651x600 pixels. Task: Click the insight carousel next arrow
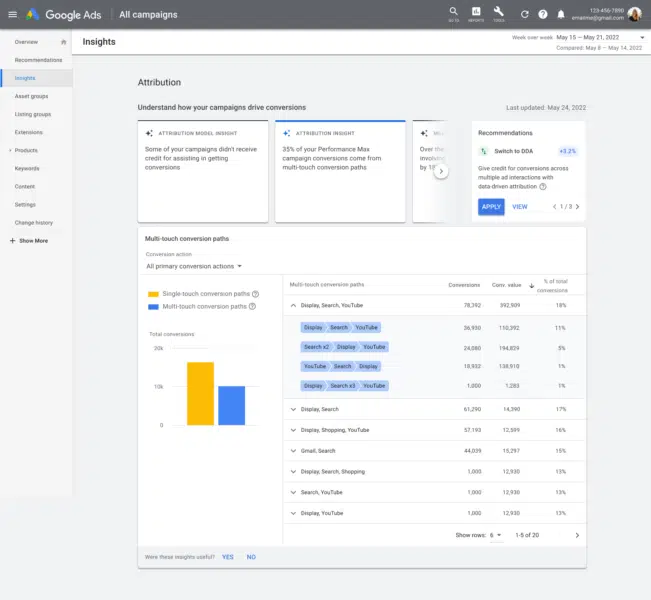point(441,171)
